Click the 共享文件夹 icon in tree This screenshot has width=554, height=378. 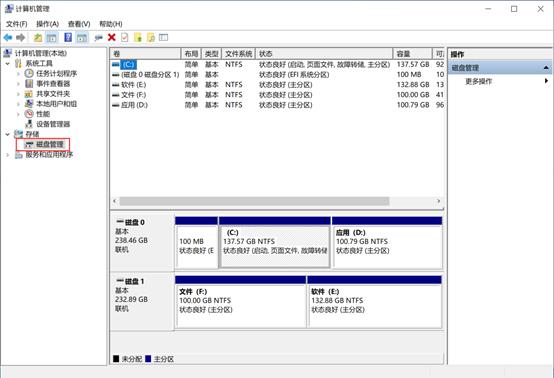click(29, 94)
